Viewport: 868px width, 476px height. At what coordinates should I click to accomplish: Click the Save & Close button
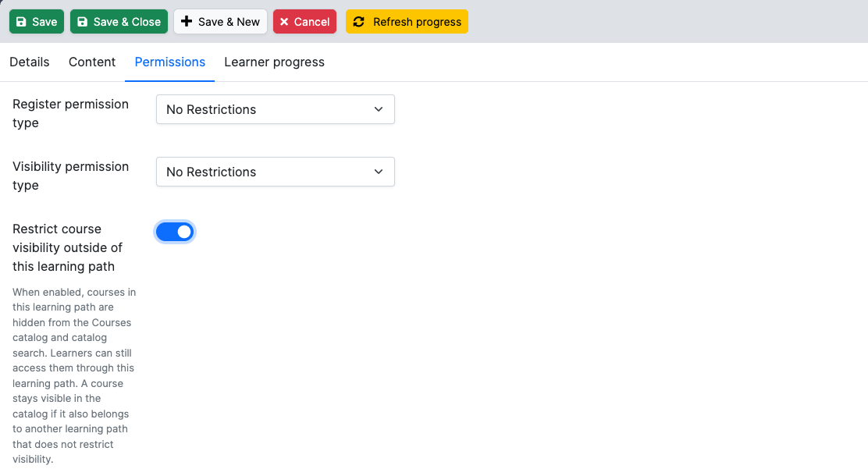tap(119, 22)
